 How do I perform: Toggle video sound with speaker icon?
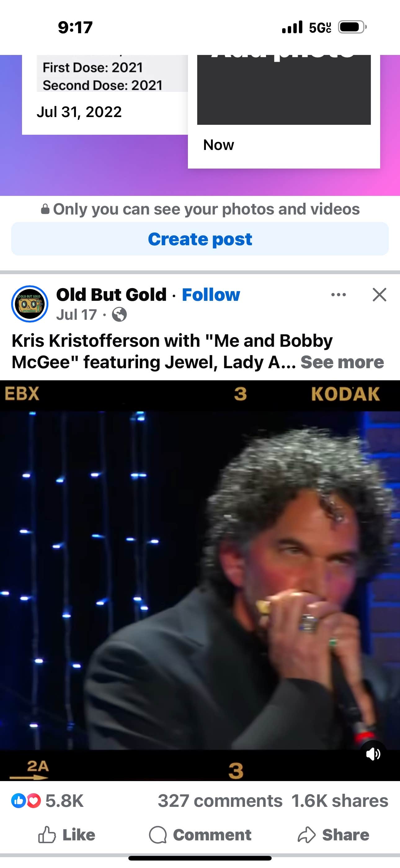(x=373, y=754)
